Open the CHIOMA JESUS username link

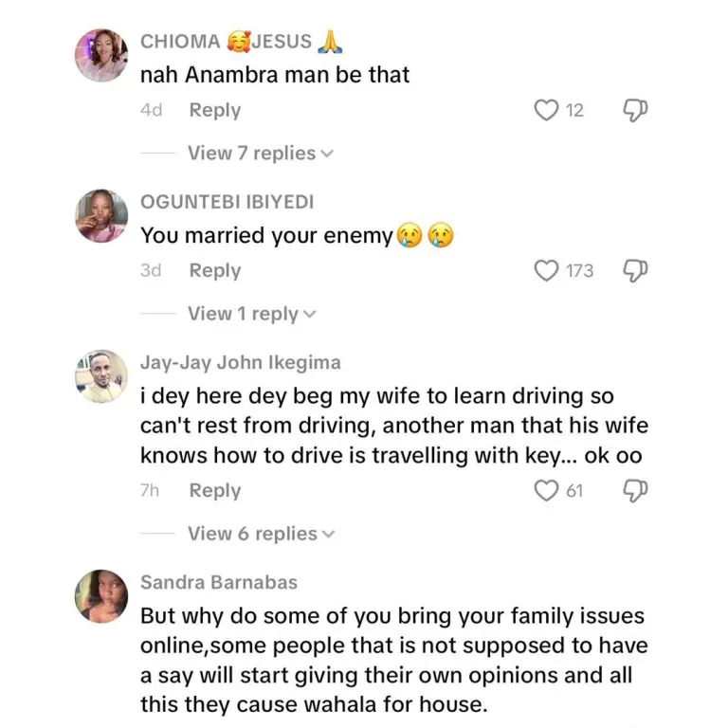tap(242, 41)
